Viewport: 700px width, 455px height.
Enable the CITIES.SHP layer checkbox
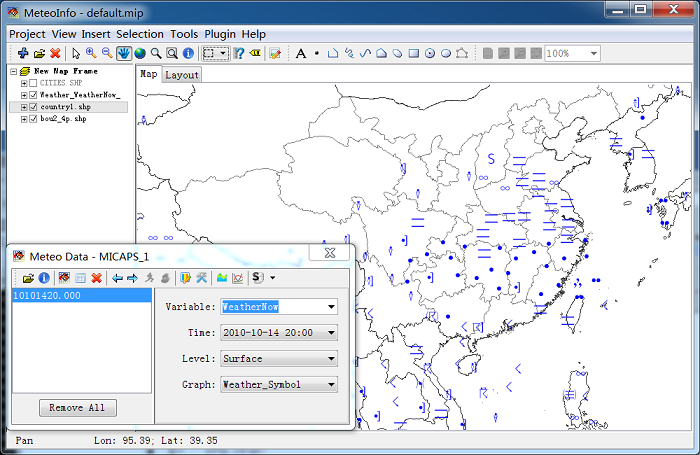(x=33, y=83)
